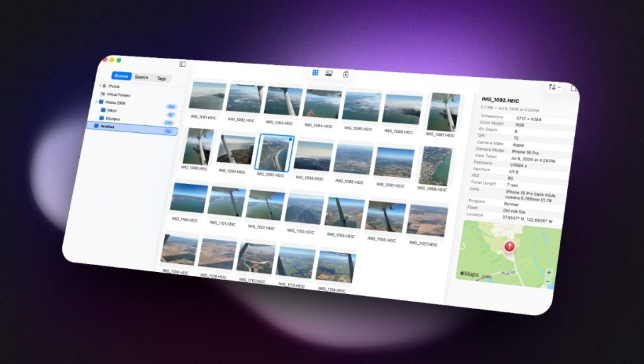Switch to single image viewer mode
644x364 pixels.
tap(328, 73)
